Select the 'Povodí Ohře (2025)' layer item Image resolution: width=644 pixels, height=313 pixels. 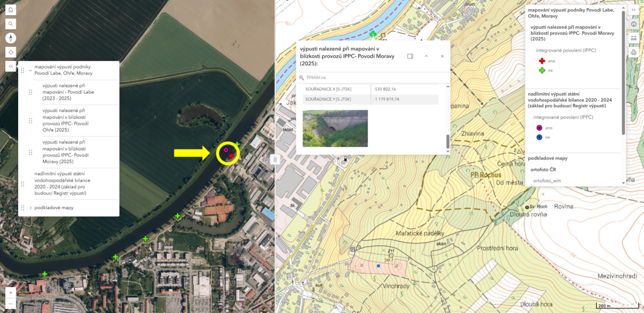66,121
